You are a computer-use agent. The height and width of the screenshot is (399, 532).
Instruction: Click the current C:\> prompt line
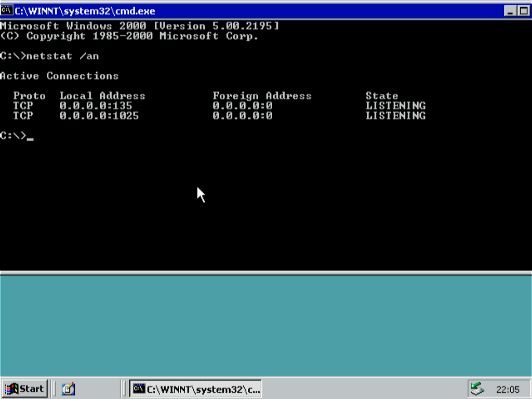tap(17, 136)
